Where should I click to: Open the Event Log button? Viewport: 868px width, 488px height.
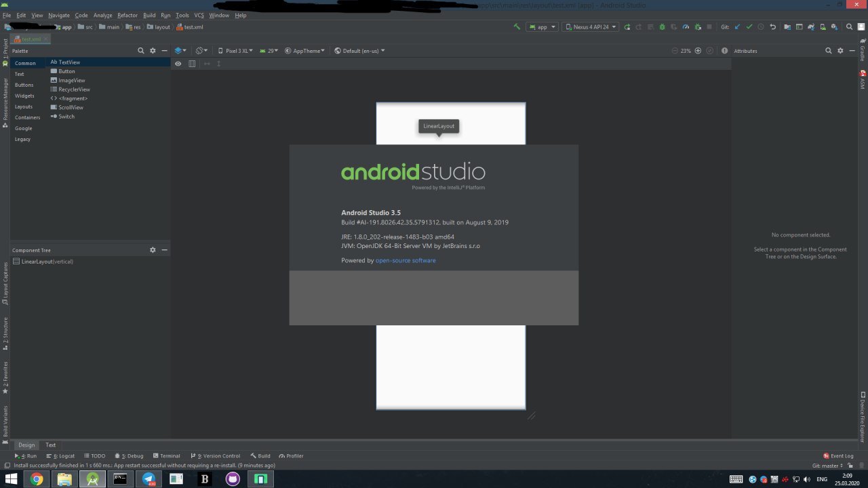[x=838, y=456]
